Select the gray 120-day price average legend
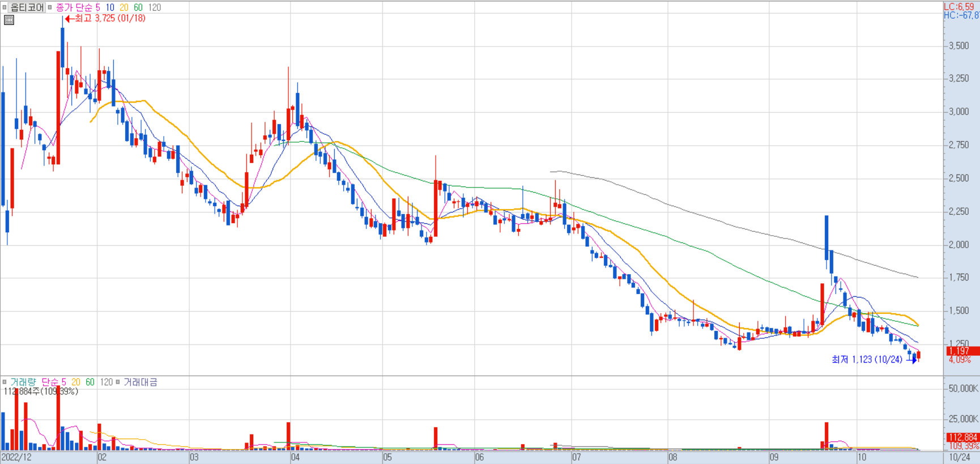This screenshot has height=464, width=980. 154,7
